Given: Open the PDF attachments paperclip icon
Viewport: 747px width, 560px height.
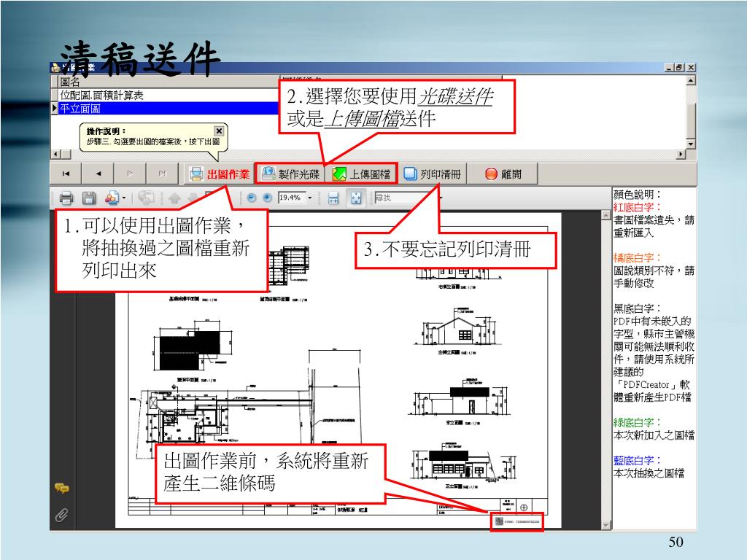Looking at the screenshot, I should [61, 516].
